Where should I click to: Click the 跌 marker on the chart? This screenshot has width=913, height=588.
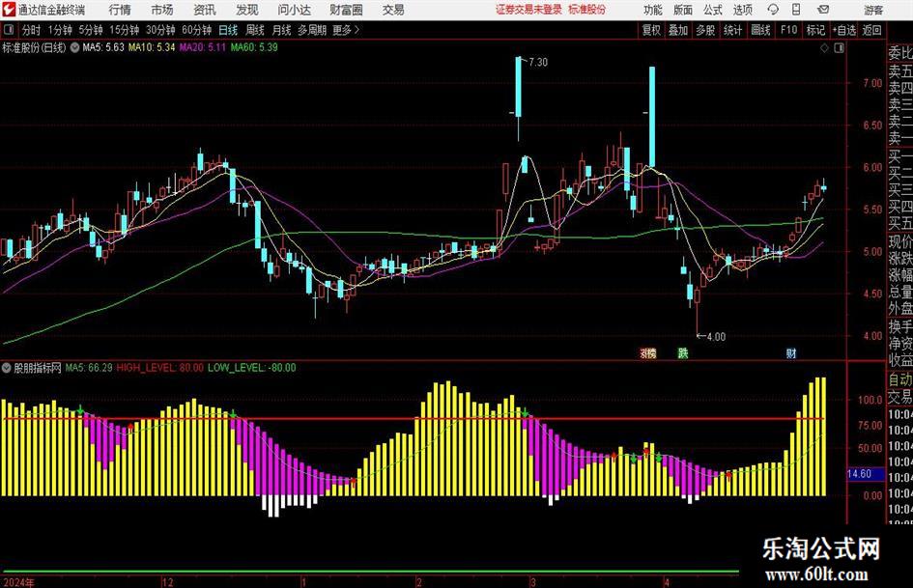683,352
